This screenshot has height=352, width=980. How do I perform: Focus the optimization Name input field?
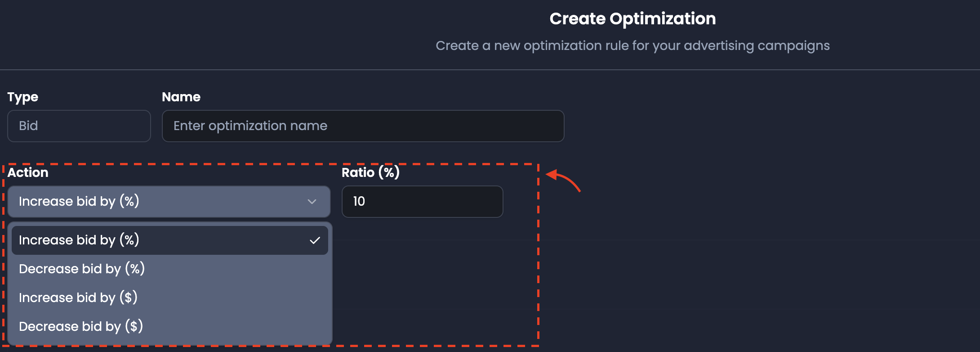coord(363,126)
